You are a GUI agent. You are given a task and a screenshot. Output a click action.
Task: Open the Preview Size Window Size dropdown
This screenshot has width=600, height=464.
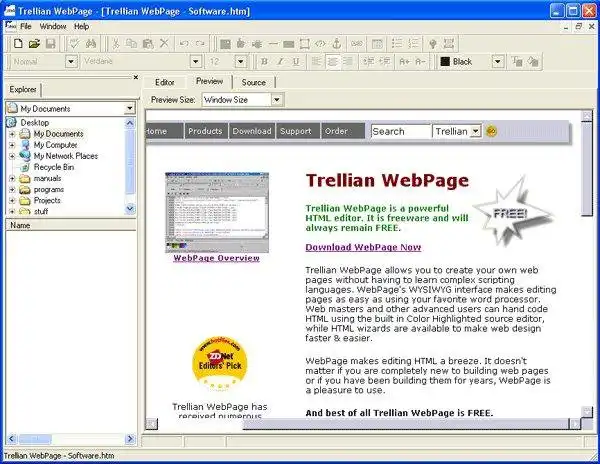pyautogui.click(x=277, y=100)
